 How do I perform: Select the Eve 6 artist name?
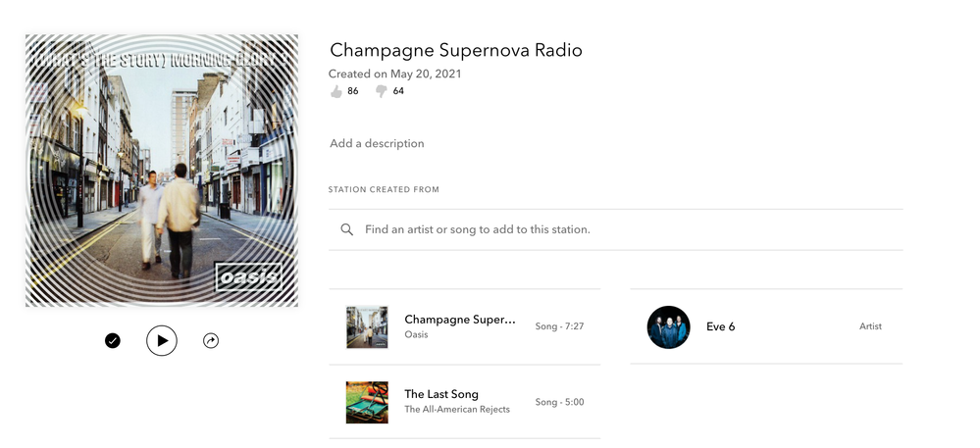[x=721, y=326]
